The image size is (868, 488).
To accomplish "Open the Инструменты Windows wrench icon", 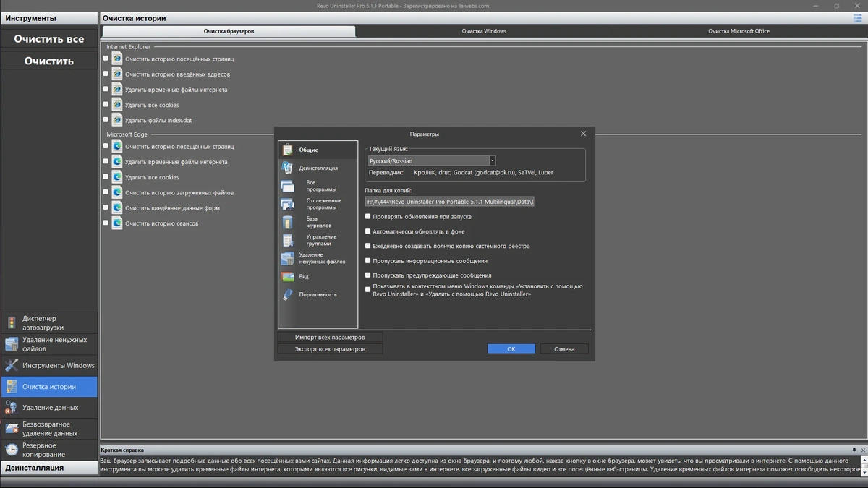I will pyautogui.click(x=12, y=365).
